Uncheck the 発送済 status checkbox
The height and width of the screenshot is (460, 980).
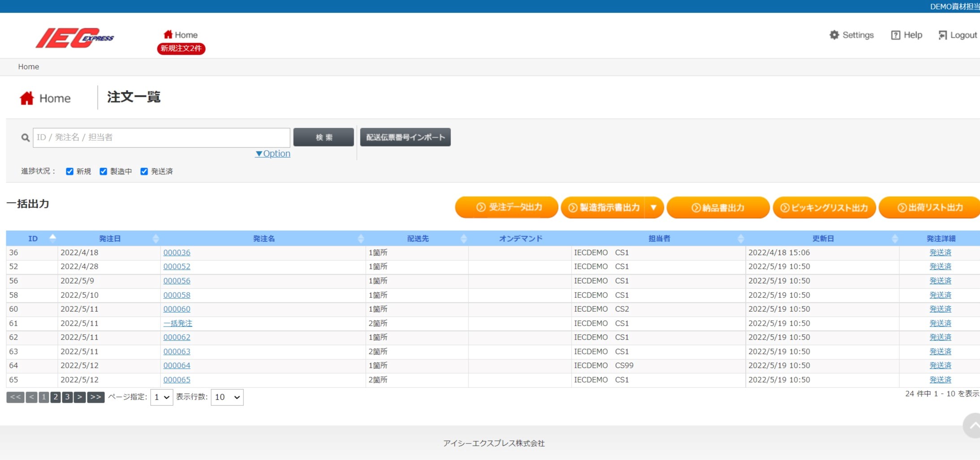tap(144, 171)
